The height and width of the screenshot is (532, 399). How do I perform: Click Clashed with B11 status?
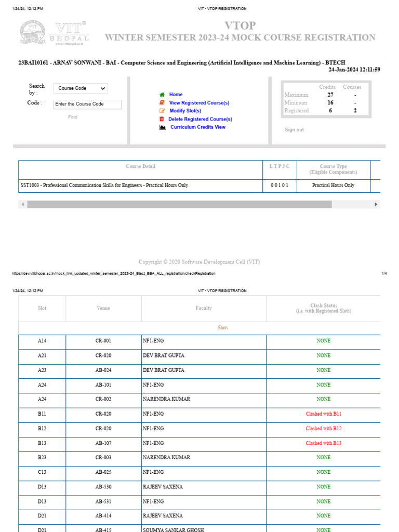tap(324, 414)
